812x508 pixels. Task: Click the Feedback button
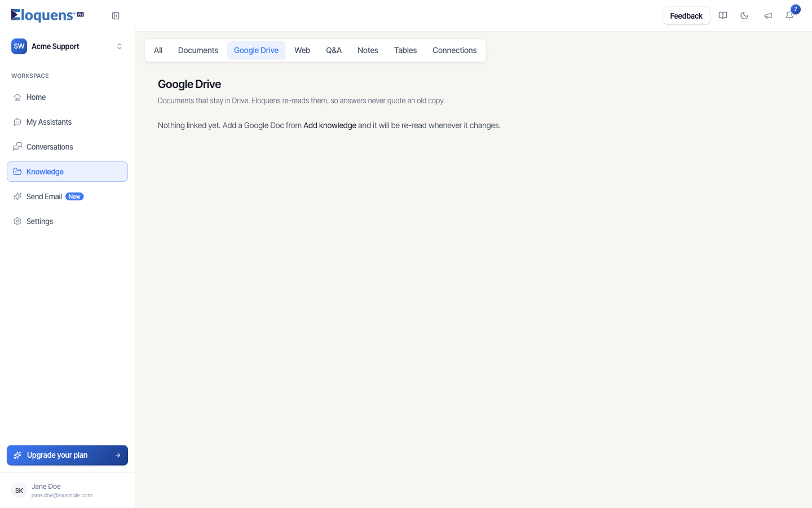tap(686, 16)
